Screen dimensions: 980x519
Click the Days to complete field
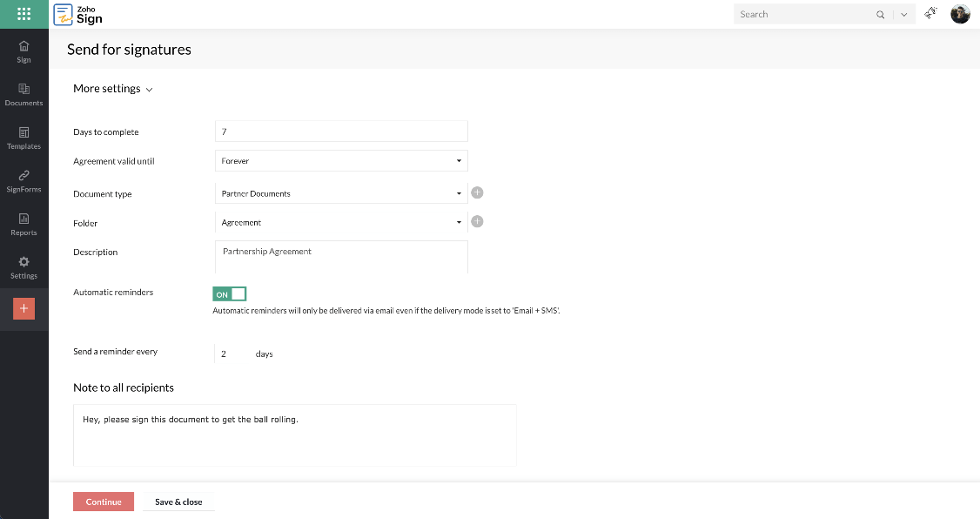pyautogui.click(x=341, y=131)
